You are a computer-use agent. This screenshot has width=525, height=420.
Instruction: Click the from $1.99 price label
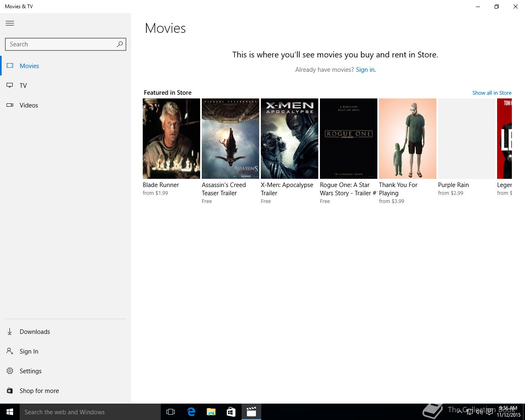click(155, 193)
